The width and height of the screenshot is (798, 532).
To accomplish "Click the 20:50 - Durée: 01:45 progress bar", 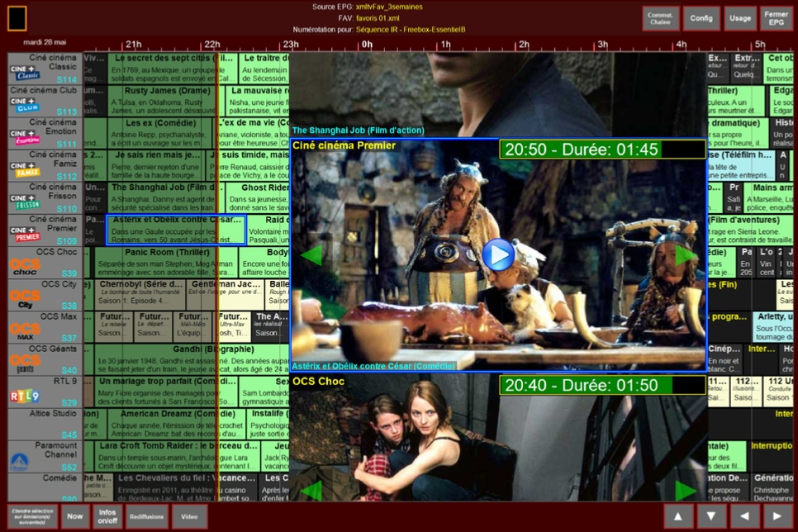I will (602, 150).
